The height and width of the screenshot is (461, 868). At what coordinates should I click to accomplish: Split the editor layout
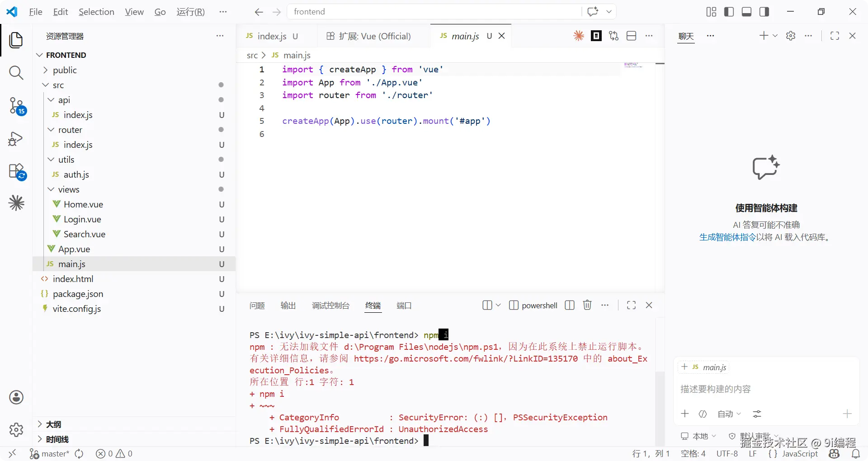pyautogui.click(x=632, y=36)
